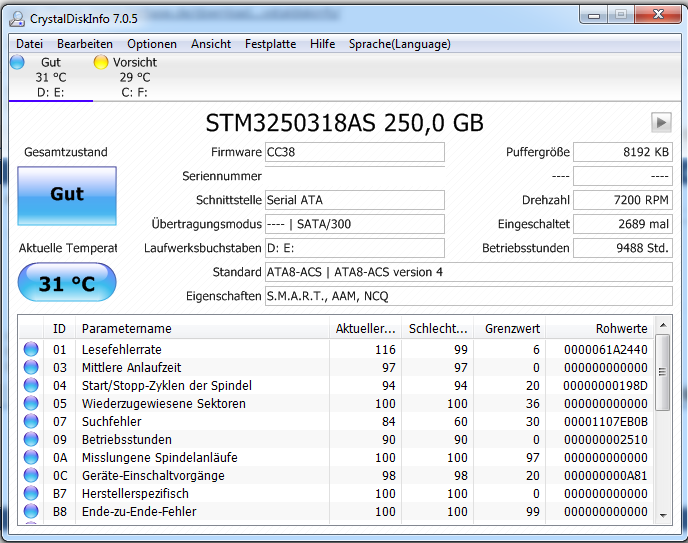Click raw value 00001107EB0B
This screenshot has height=543, width=688.
click(x=606, y=422)
